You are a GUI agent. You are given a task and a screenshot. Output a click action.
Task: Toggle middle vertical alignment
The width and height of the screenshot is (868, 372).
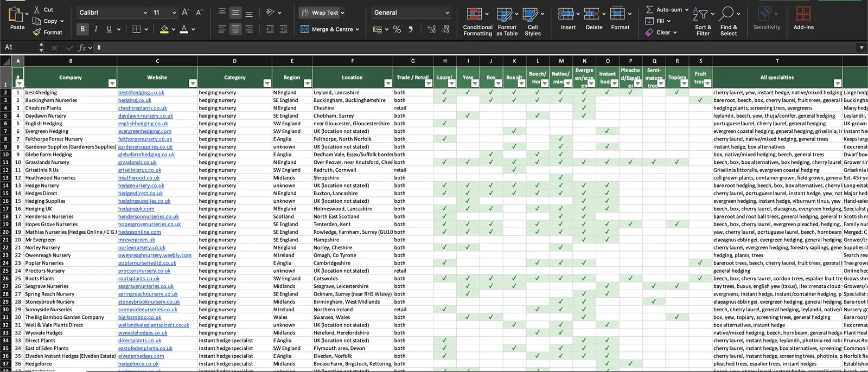(x=235, y=12)
